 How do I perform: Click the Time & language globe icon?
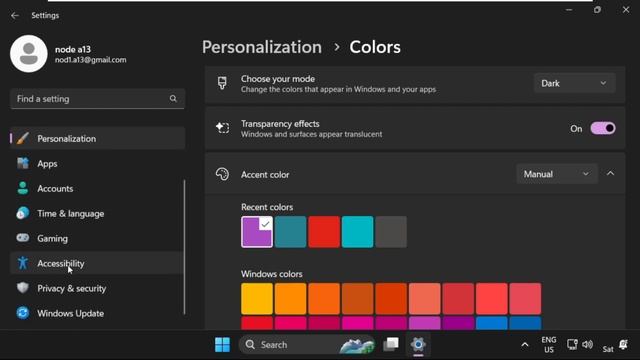click(23, 213)
